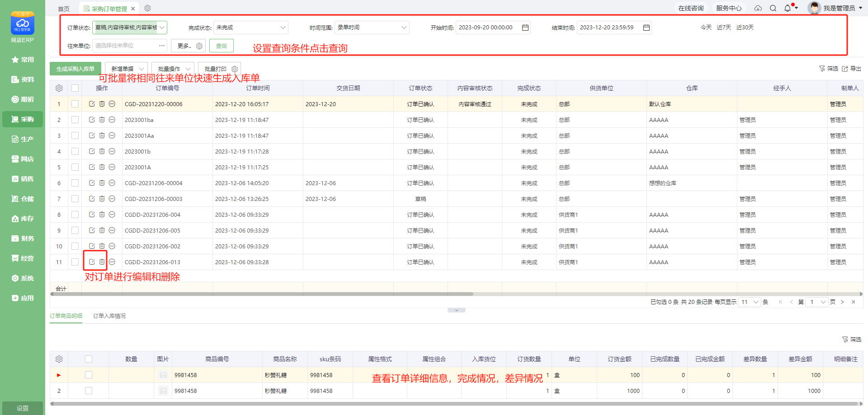
Task: Click gear icon beside 批量打印
Action: click(x=235, y=69)
